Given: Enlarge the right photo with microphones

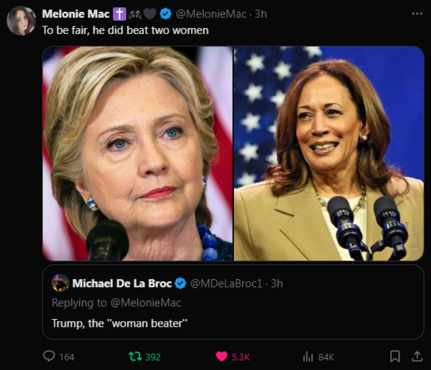Looking at the screenshot, I should [x=329, y=153].
